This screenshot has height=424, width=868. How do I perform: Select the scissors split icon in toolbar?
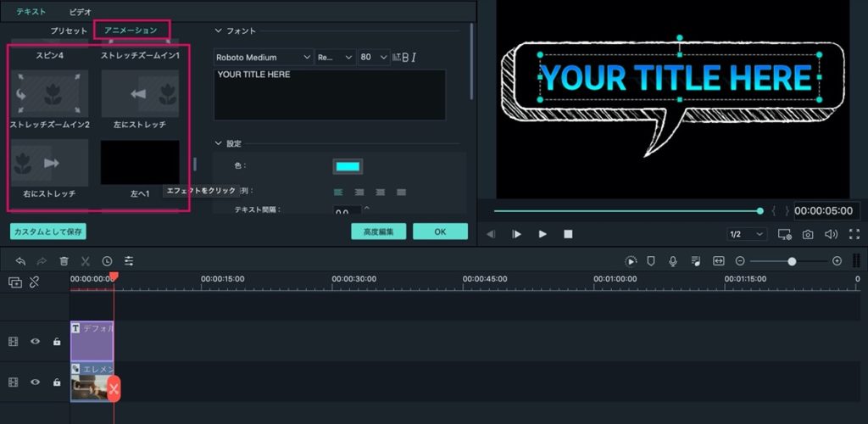pos(86,261)
